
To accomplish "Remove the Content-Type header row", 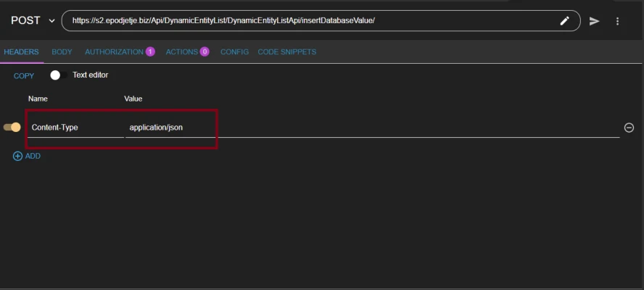I will 629,128.
